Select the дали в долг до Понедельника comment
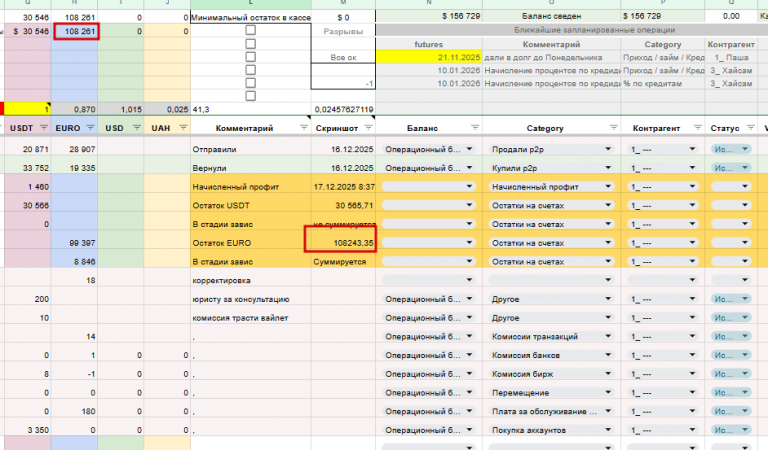 click(x=552, y=57)
